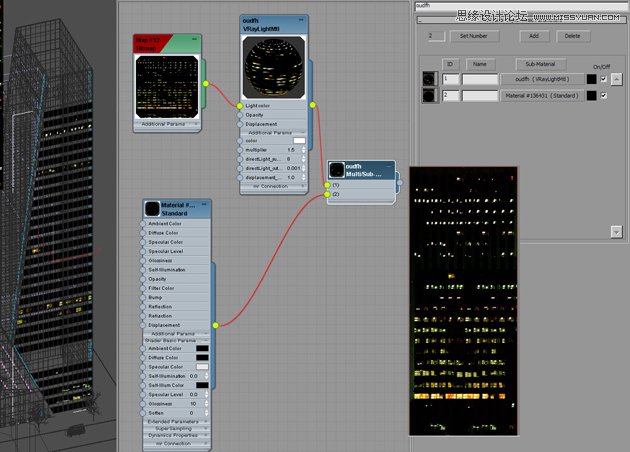630x452 pixels.
Task: Click the Reflection map socket on Standard node
Action: coord(143,307)
